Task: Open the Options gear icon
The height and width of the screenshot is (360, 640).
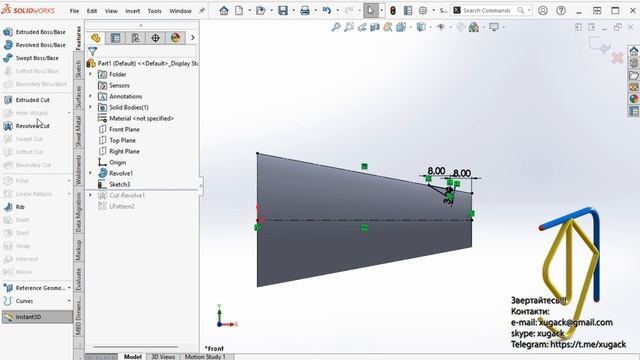Action: pos(423,11)
